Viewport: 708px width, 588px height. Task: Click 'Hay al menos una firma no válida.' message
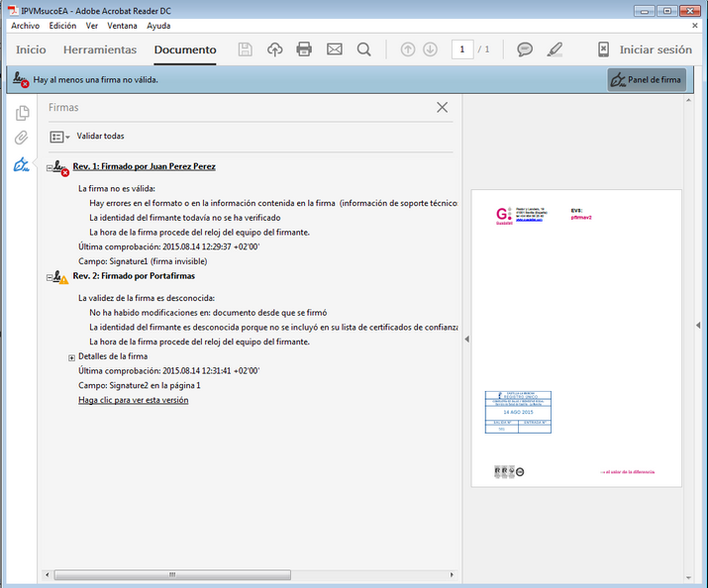[x=96, y=80]
